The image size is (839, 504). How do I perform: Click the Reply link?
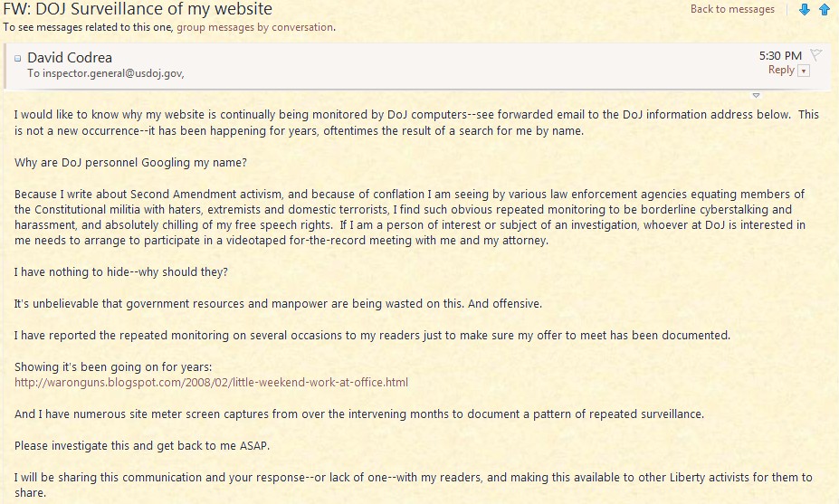pyautogui.click(x=780, y=70)
